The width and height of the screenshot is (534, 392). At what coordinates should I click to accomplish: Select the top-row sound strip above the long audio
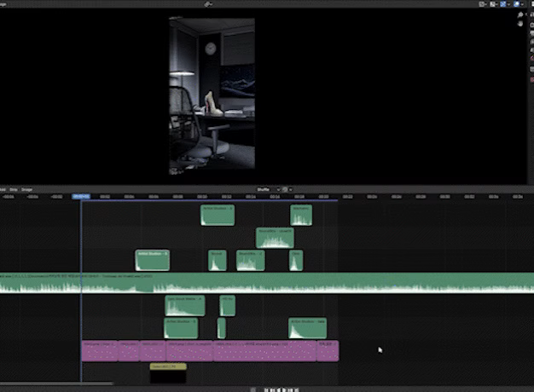point(218,215)
